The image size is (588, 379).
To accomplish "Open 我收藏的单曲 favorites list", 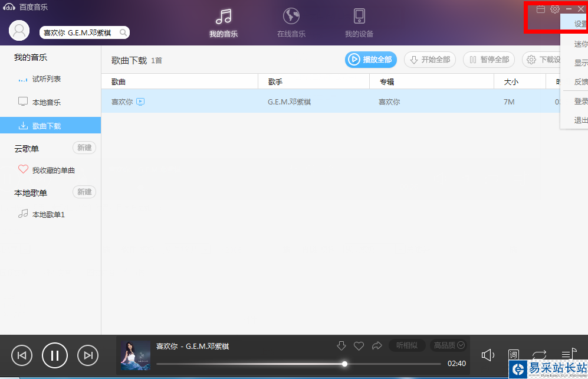I will pos(50,170).
